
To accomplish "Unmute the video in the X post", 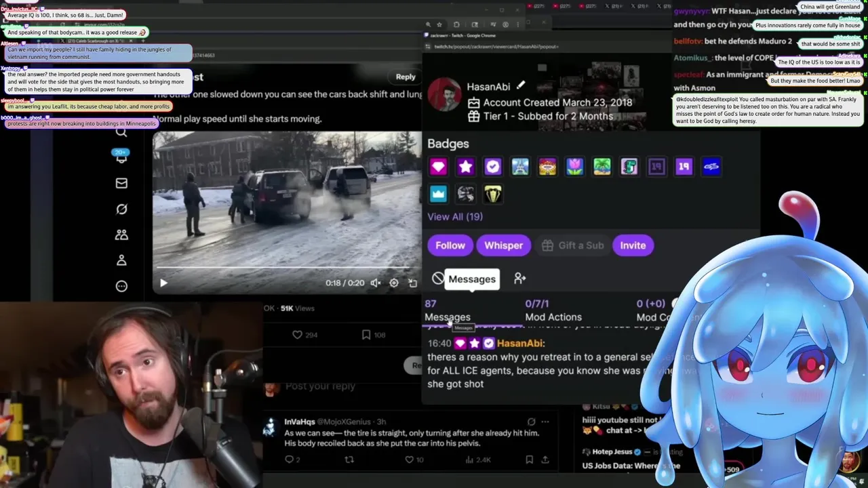I will (376, 283).
